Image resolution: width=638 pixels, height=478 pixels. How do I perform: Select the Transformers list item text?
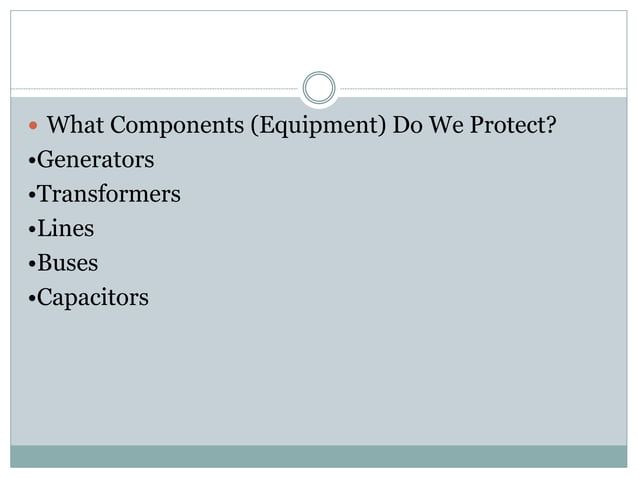pyautogui.click(x=109, y=194)
